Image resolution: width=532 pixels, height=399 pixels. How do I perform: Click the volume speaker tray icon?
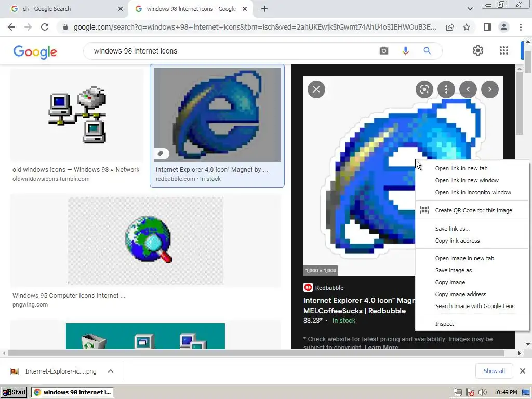point(482,393)
